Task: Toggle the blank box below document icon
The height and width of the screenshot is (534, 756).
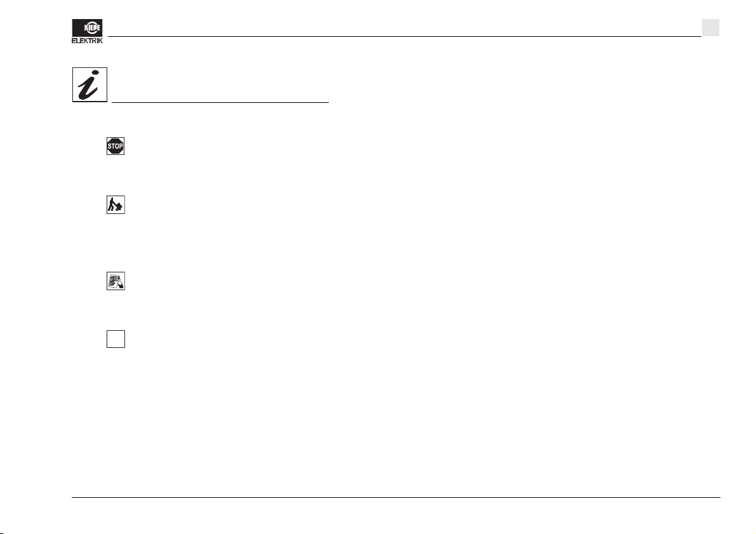Action: click(x=116, y=339)
